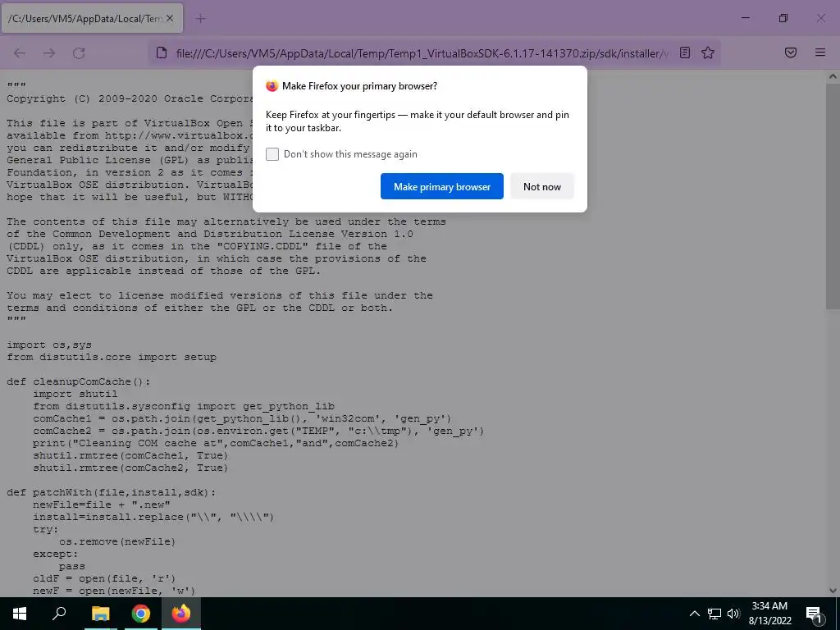
Task: Open the taskbar clock showing 3:34 AM
Action: coord(769,614)
